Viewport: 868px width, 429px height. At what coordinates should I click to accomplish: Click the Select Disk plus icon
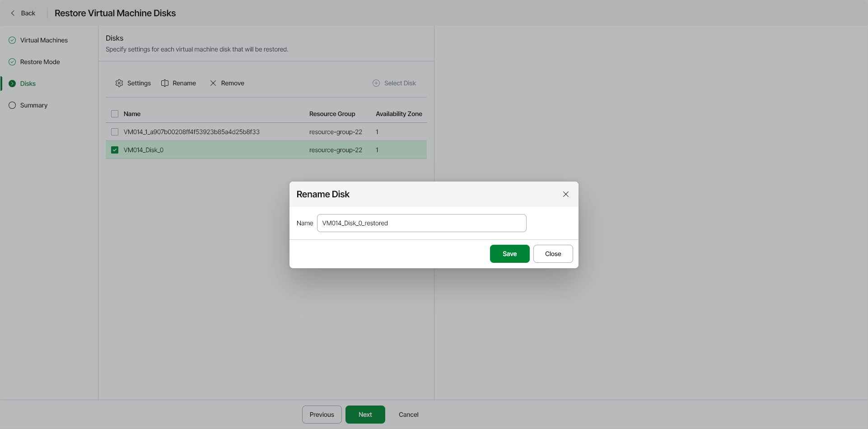point(376,83)
